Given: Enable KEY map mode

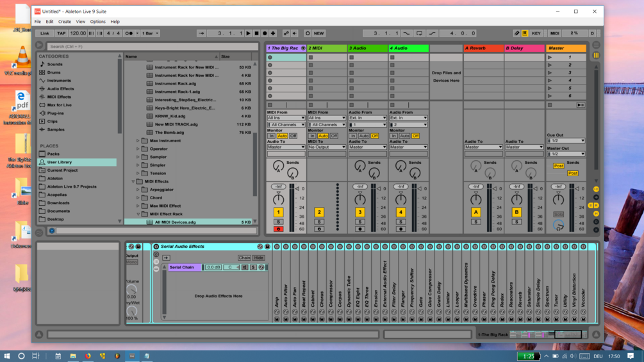Looking at the screenshot, I should 536,33.
